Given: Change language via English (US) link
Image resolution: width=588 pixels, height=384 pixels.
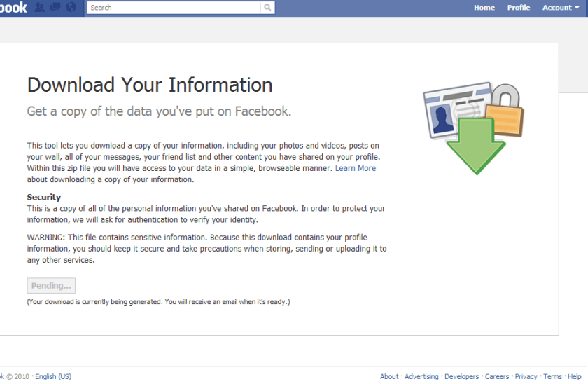Looking at the screenshot, I should tap(53, 376).
